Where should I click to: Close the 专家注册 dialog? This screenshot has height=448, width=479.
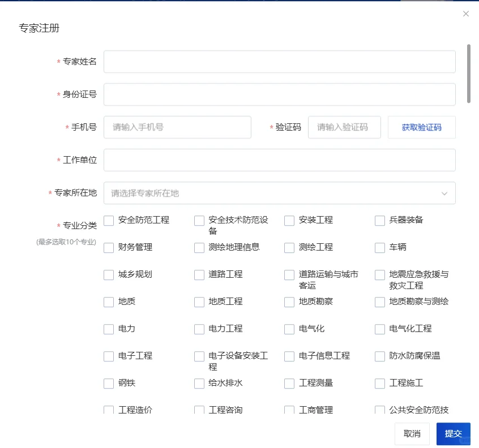(466, 14)
